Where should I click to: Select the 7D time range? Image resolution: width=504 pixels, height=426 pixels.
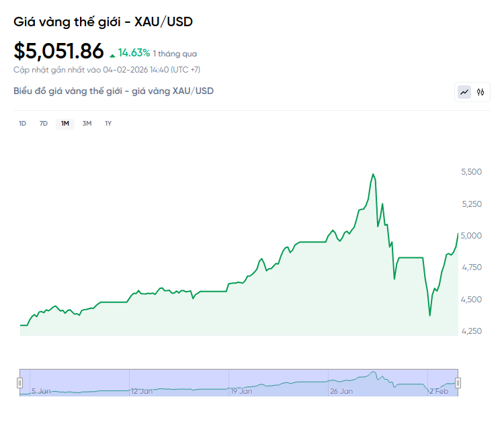point(44,123)
